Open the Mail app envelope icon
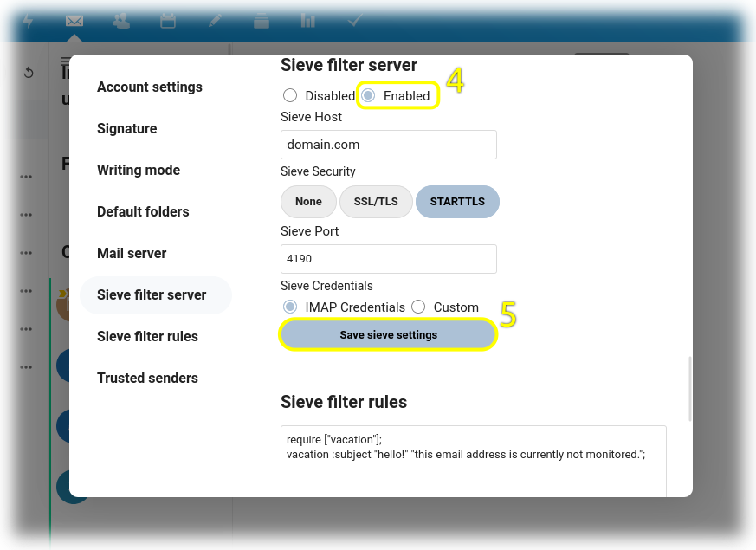756x550 pixels. pyautogui.click(x=74, y=21)
